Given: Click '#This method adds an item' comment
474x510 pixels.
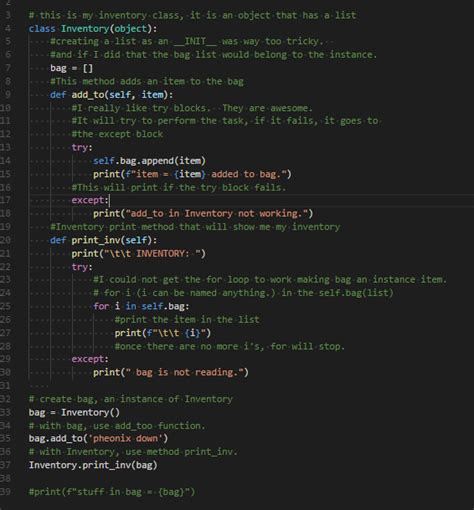Looking at the screenshot, I should click(x=147, y=82).
